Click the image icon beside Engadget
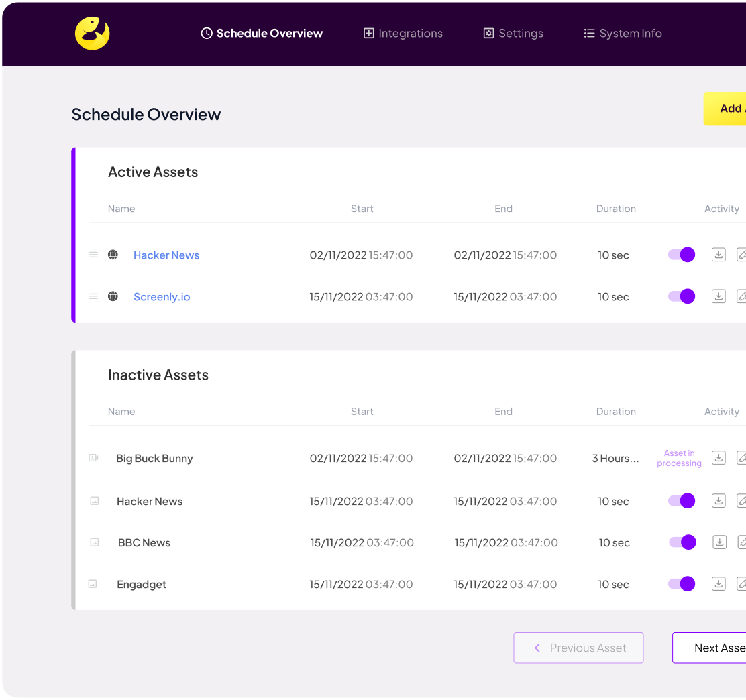 [x=93, y=584]
